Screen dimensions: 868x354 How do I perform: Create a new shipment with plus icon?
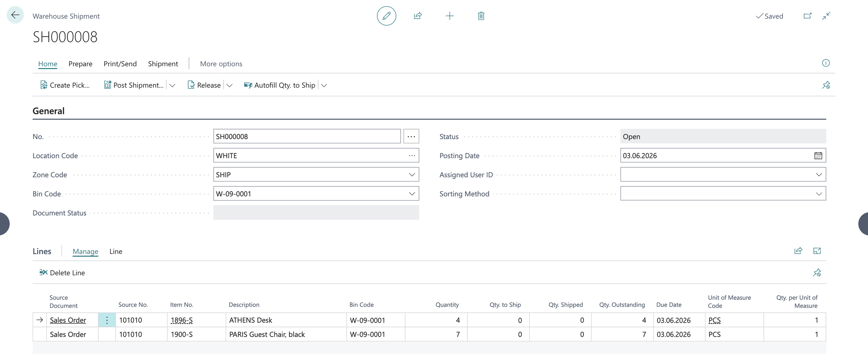(450, 16)
